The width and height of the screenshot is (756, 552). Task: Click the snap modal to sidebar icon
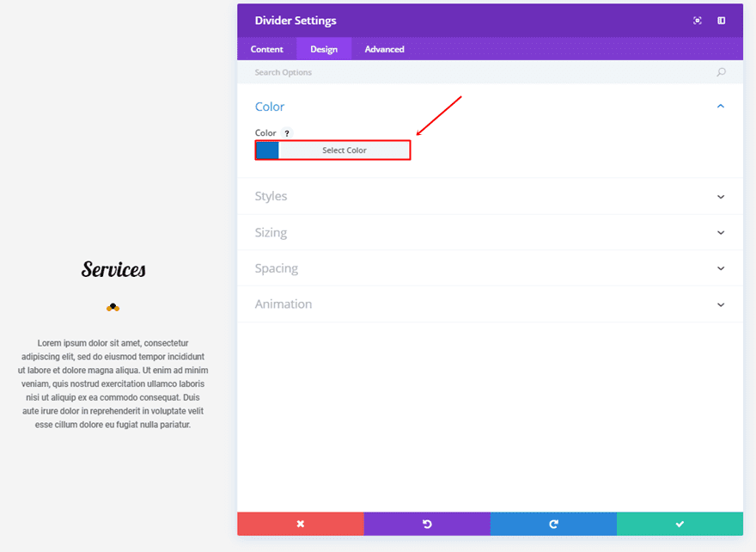click(722, 21)
